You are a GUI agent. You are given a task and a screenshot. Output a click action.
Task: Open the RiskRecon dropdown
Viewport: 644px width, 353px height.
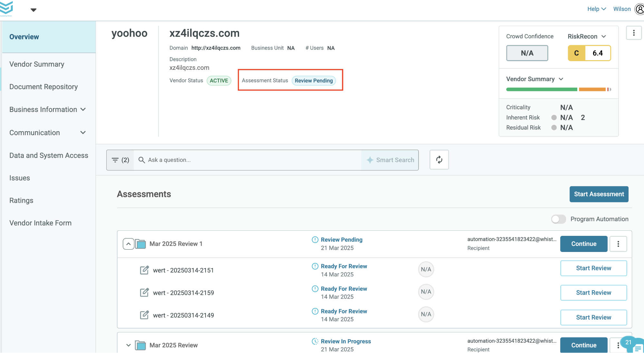587,36
